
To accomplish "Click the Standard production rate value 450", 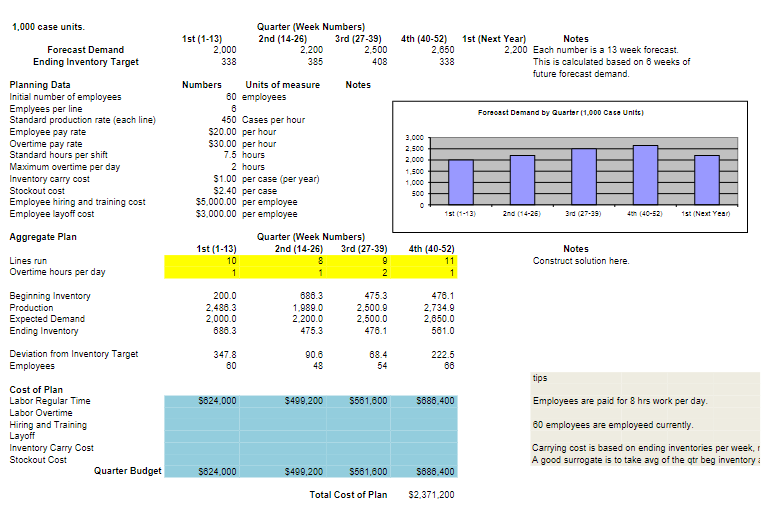I will 229,120.
